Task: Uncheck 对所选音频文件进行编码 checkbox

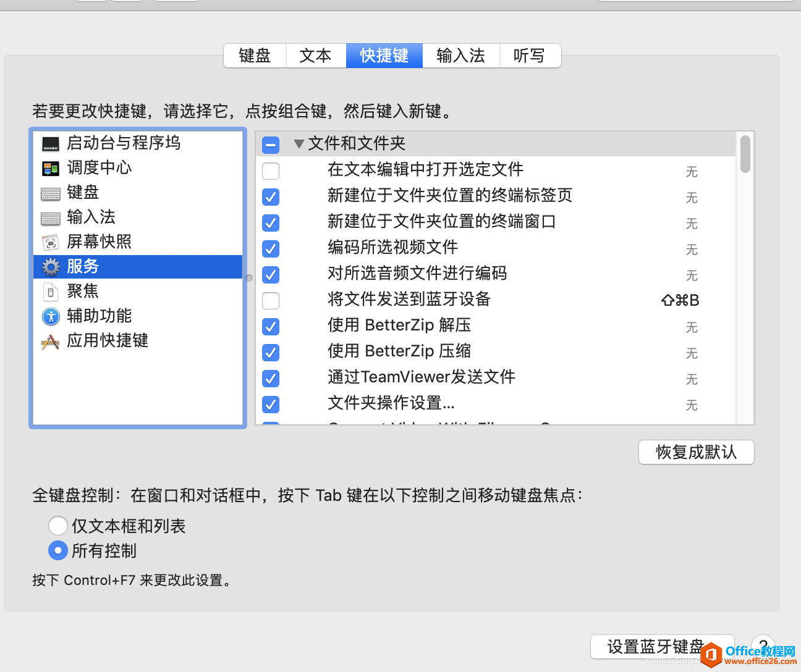Action: click(271, 275)
